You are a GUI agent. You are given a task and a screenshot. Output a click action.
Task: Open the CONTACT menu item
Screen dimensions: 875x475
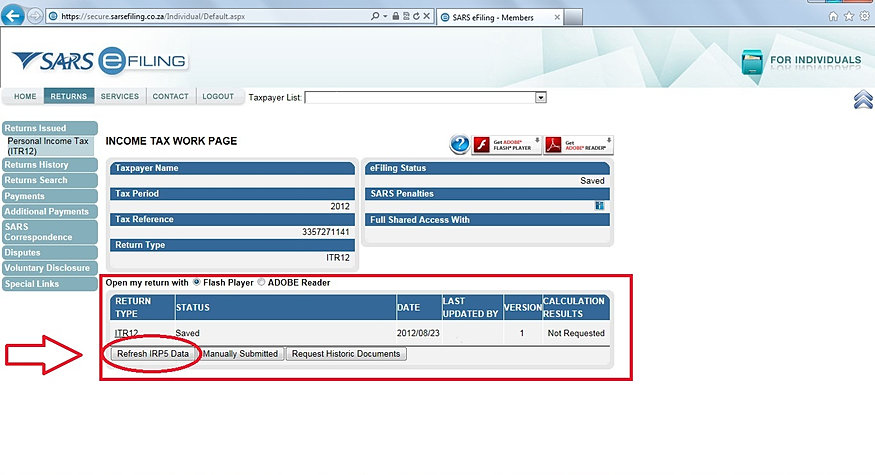(171, 96)
